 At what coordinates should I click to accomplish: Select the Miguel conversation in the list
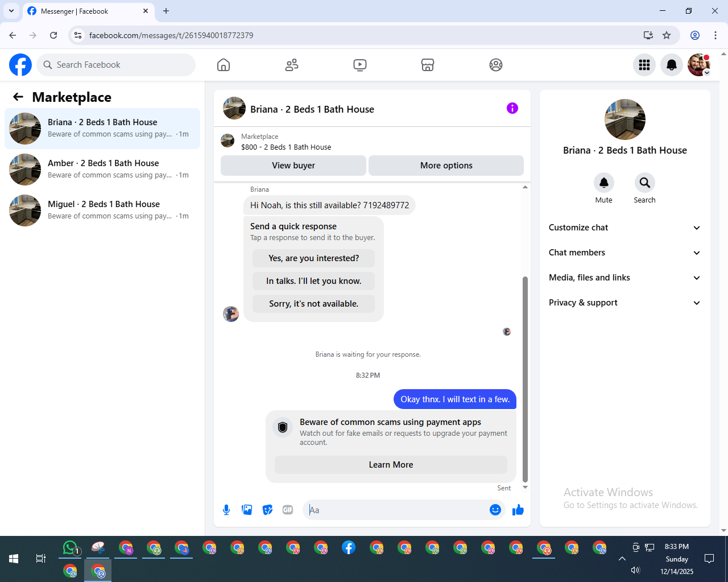coord(102,210)
